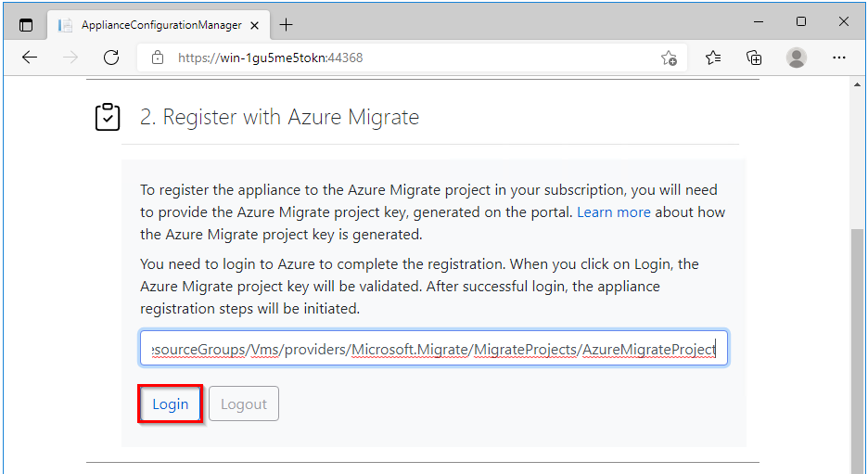
Task: Click the Logout button
Action: (244, 404)
